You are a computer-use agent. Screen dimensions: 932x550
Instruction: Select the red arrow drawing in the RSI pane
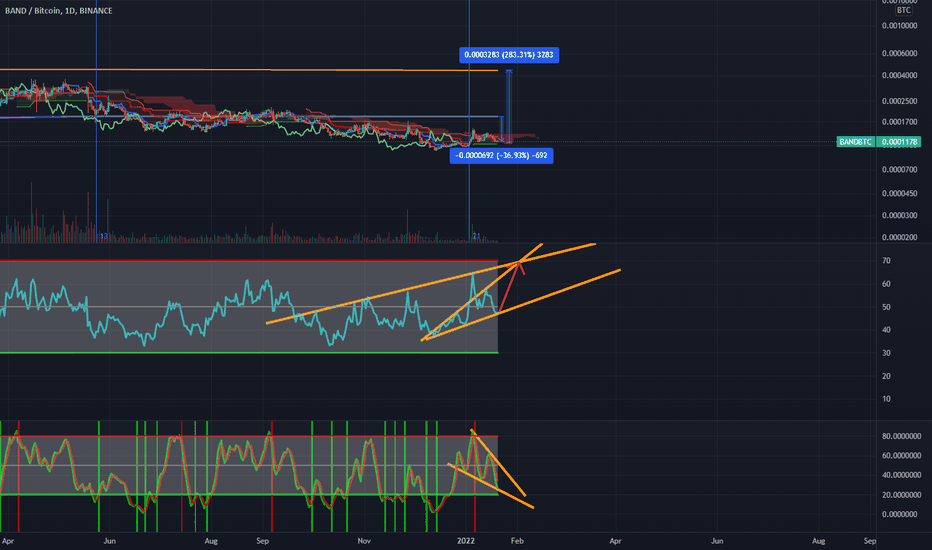(512, 287)
